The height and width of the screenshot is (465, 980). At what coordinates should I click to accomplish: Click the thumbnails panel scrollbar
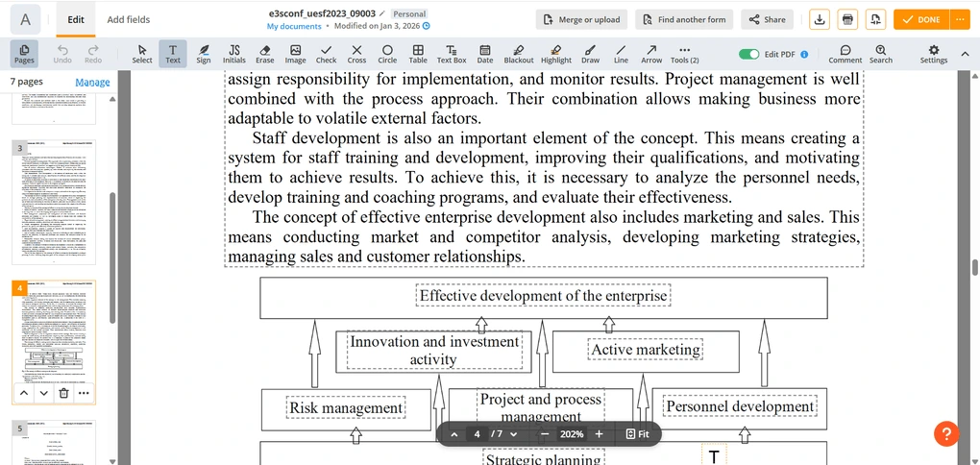[112, 257]
